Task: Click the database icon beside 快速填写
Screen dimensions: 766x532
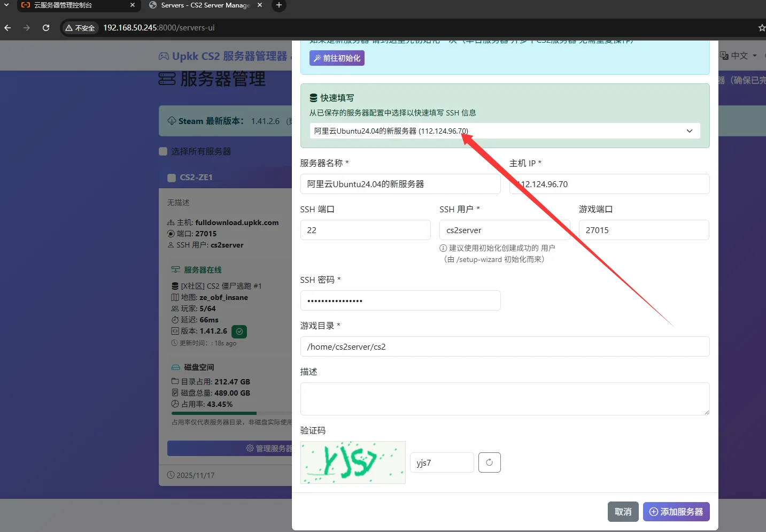Action: point(313,97)
